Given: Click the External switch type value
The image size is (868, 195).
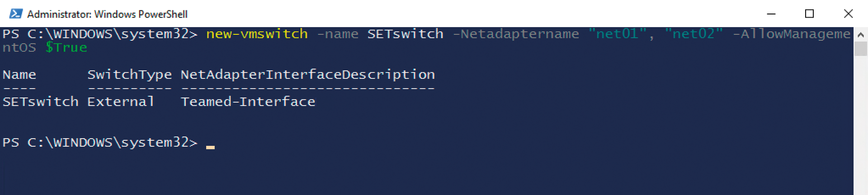Looking at the screenshot, I should [x=121, y=102].
